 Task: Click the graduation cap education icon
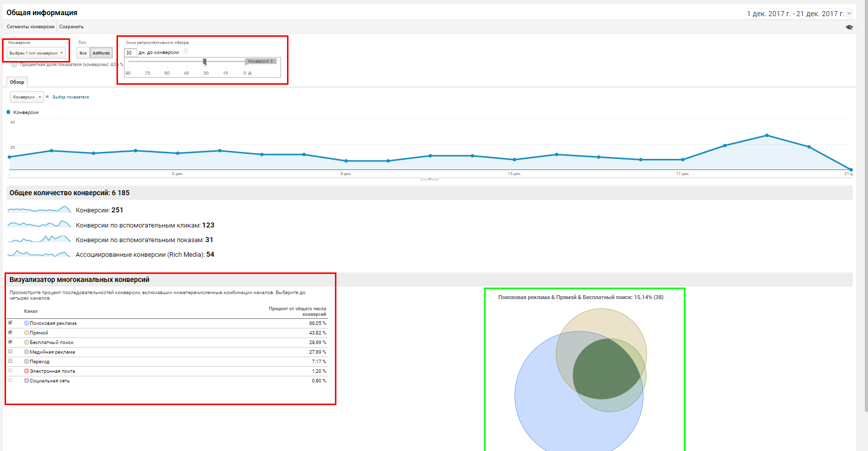(849, 27)
